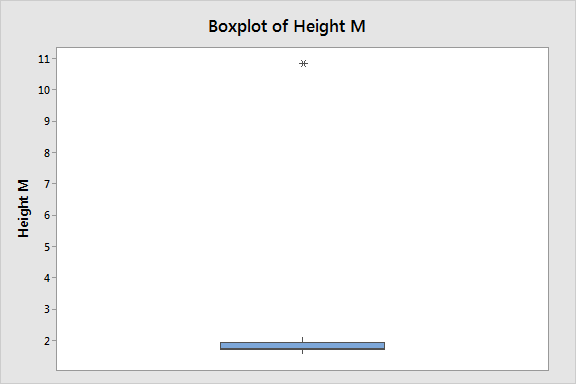Pick the y-axis number 4
Image resolution: width=576 pixels, height=384 pixels.
pos(47,278)
